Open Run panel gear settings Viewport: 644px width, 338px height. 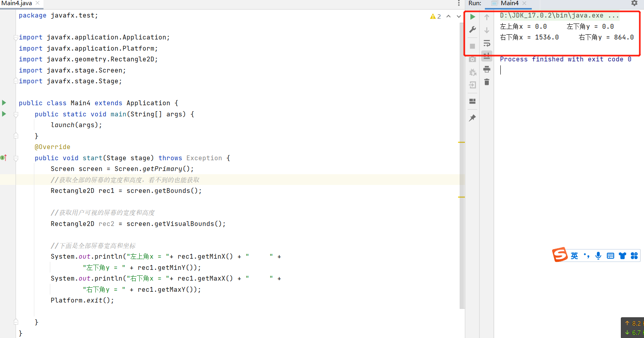pyautogui.click(x=634, y=3)
